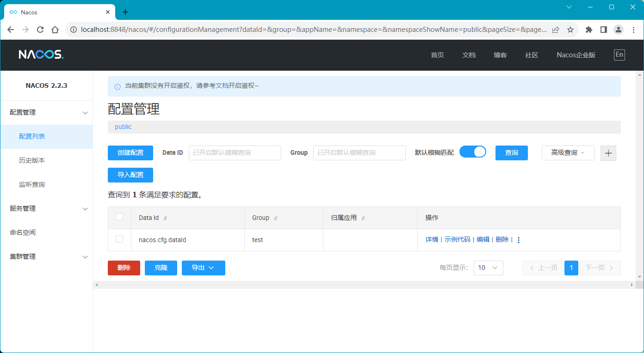
Task: Open browser extensions puzzle icon
Action: (589, 30)
